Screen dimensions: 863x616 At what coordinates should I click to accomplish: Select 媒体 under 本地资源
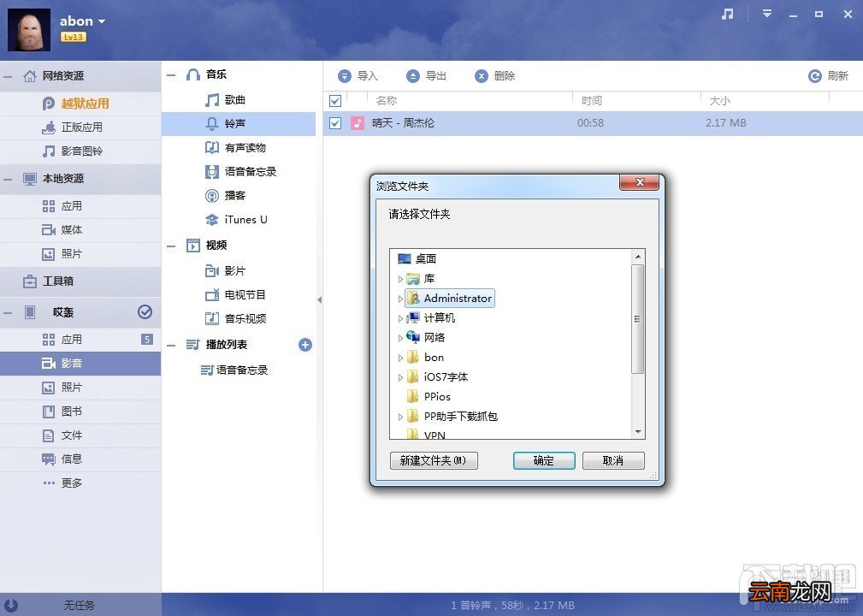click(x=80, y=229)
